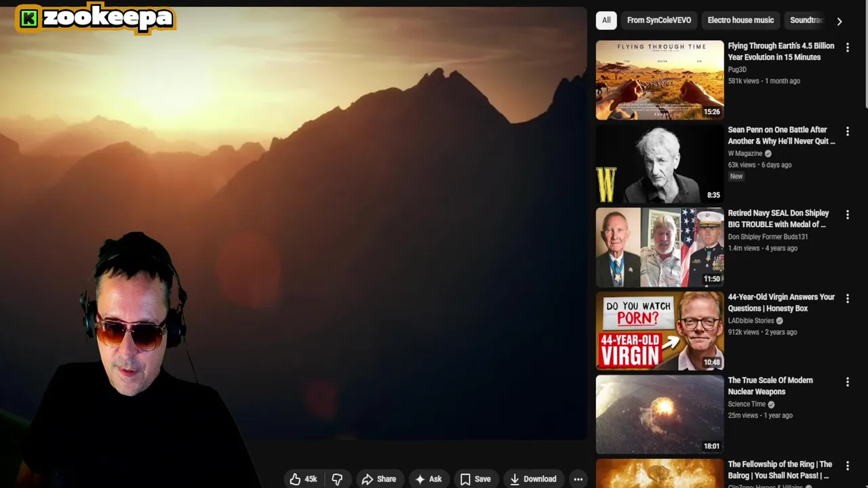Open the Share dialog
Image resolution: width=868 pixels, height=488 pixels.
pyautogui.click(x=379, y=479)
